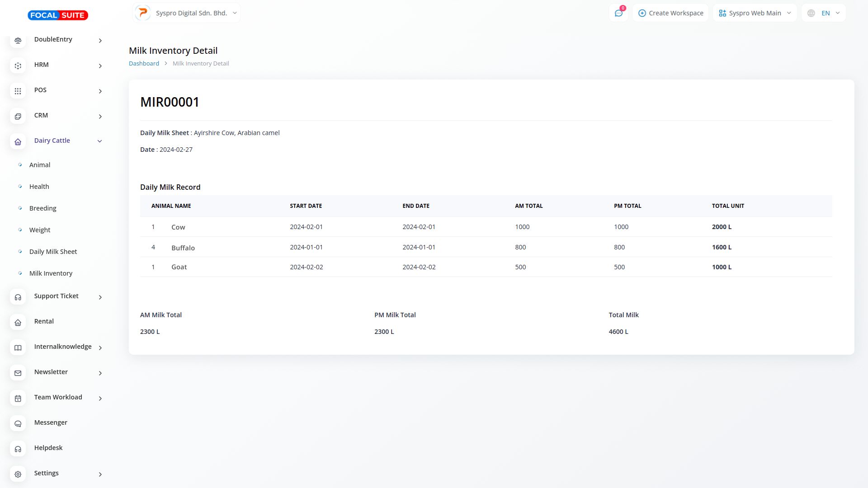Click the CRM sidebar icon
868x488 pixels.
[x=18, y=116]
